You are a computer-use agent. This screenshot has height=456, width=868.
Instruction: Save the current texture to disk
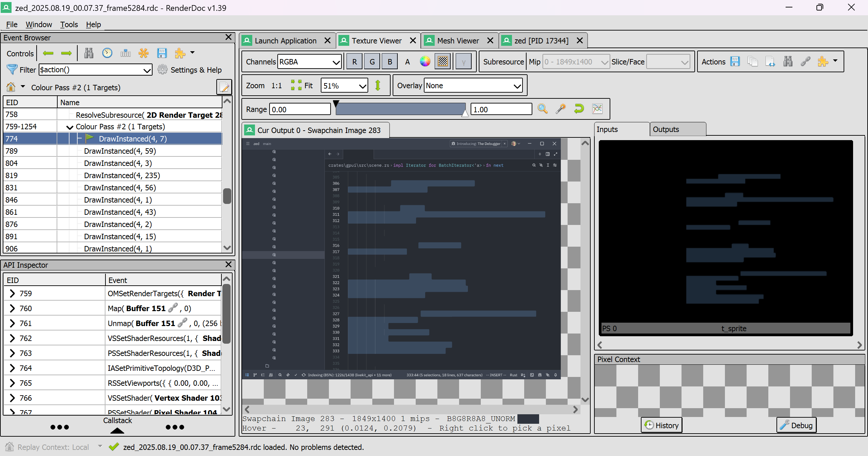click(735, 61)
